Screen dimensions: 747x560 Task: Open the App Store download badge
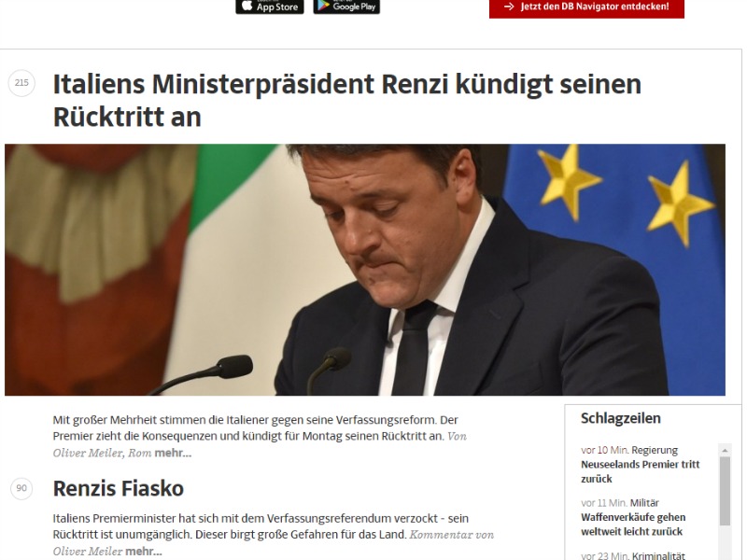[x=270, y=7]
